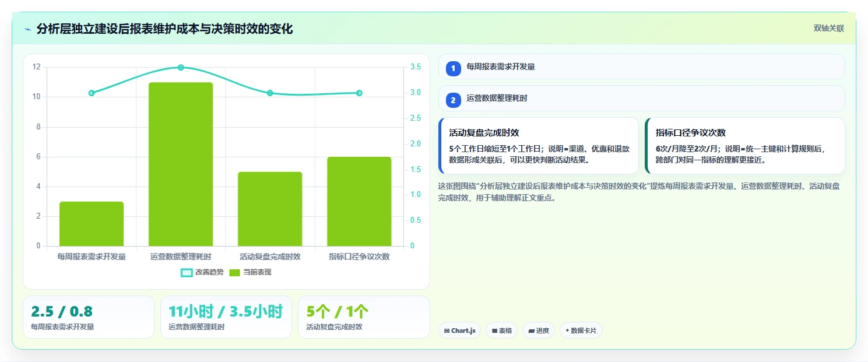Click the Chart.js tag

tap(459, 331)
